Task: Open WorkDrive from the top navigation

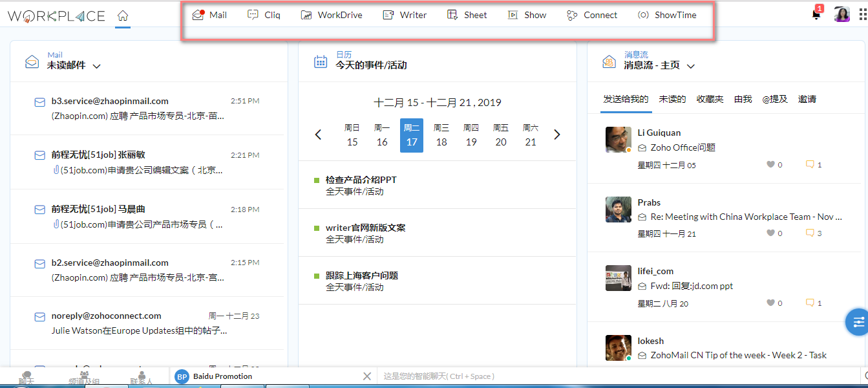Action: tap(332, 15)
